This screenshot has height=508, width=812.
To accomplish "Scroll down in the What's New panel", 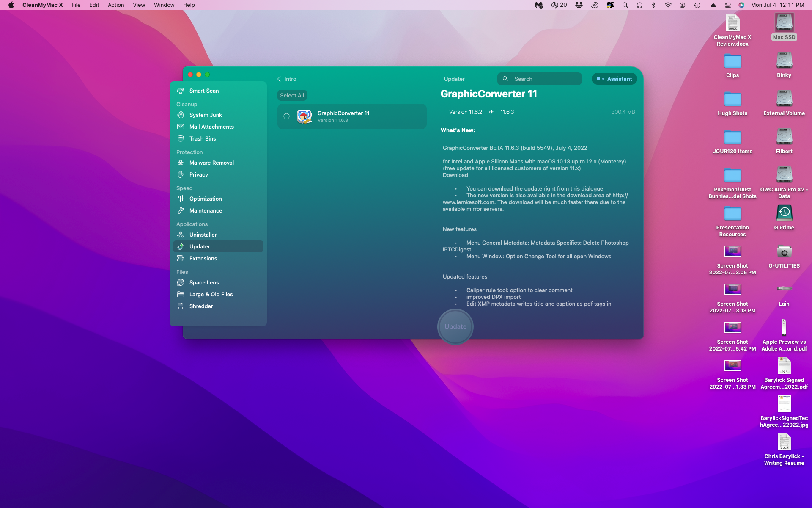I will pyautogui.click(x=538, y=234).
